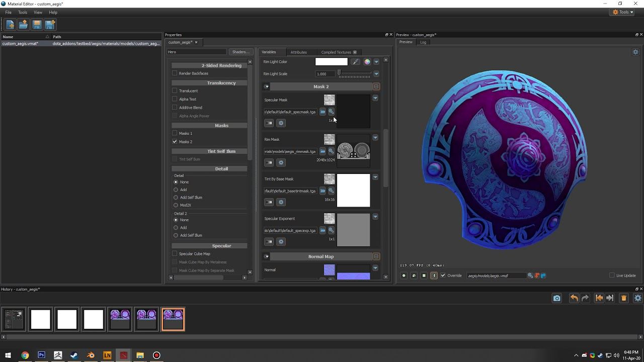This screenshot has width=644, height=362.
Task: Open Preview viewport settings gear
Action: click(635, 52)
